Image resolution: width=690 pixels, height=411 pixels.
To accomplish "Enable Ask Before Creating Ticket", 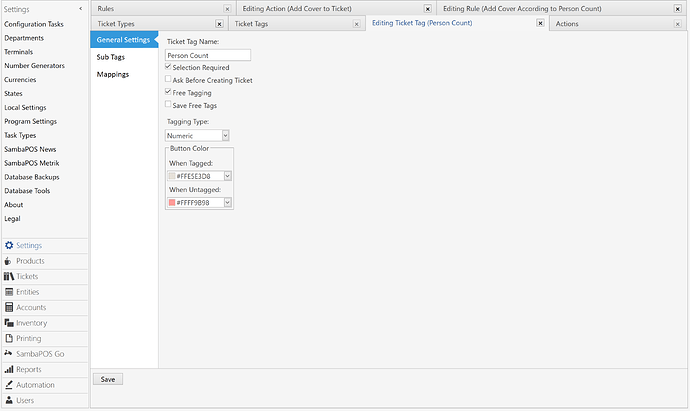I will pos(168,79).
